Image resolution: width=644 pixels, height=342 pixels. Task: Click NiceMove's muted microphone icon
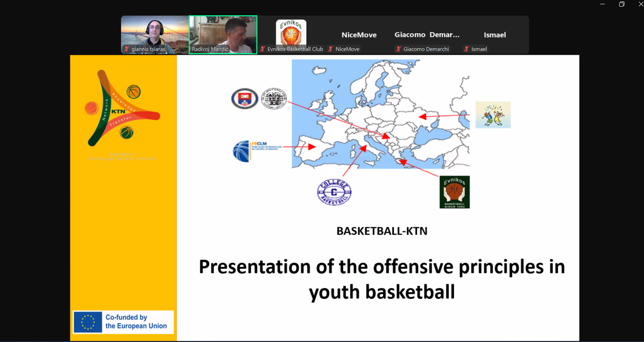[x=331, y=49]
